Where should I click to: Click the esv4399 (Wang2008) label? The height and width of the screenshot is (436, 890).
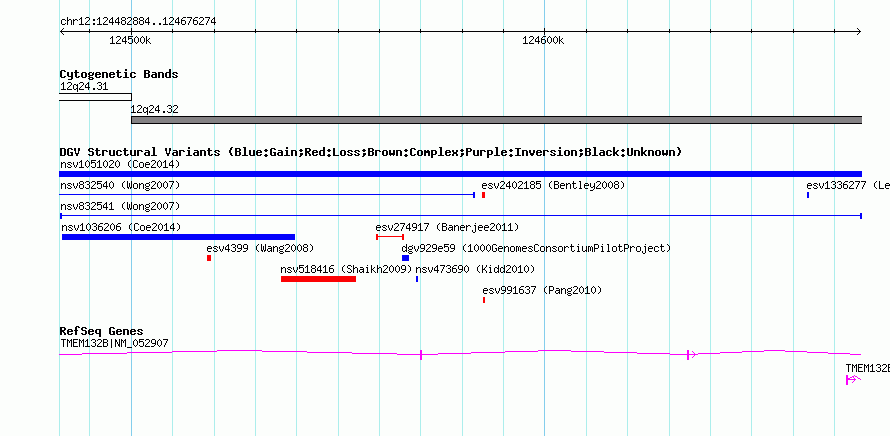260,248
